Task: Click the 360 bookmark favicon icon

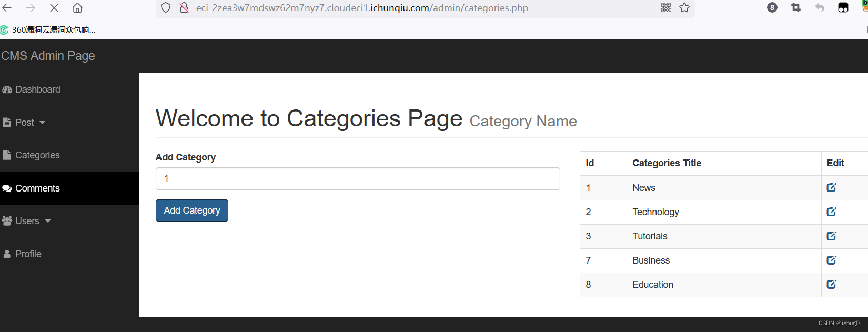Action: click(x=4, y=30)
